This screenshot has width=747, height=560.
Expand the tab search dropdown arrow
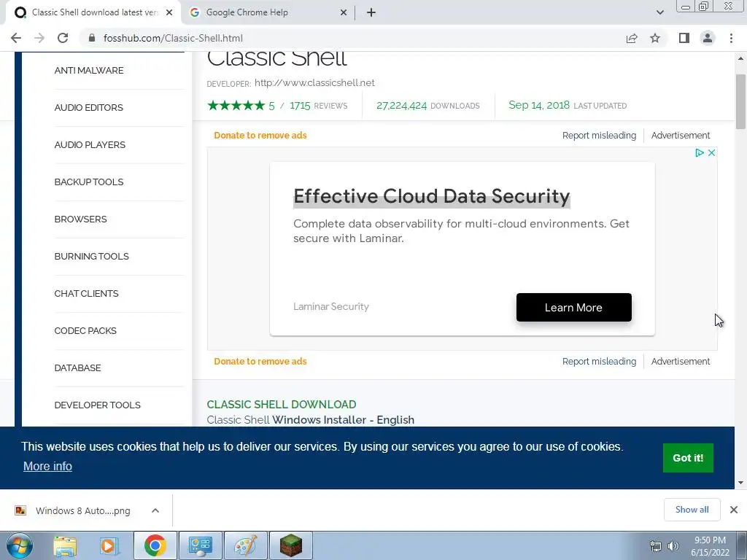(x=659, y=12)
